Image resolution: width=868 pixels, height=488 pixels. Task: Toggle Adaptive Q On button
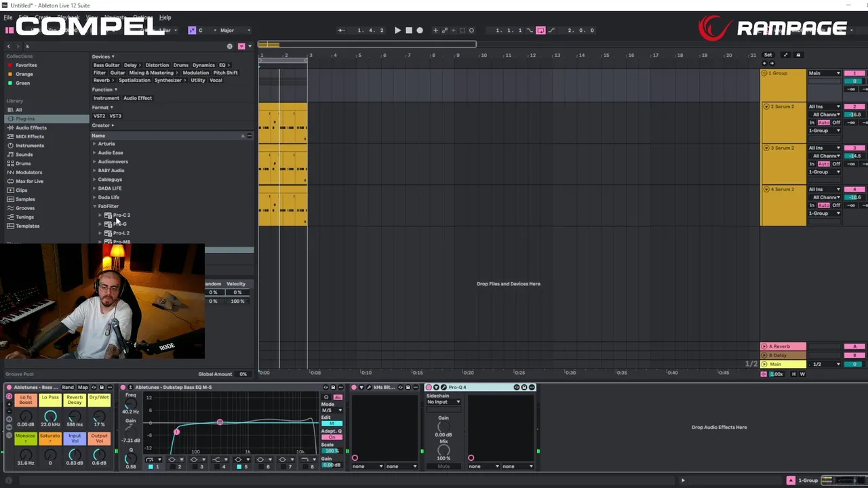point(332,437)
